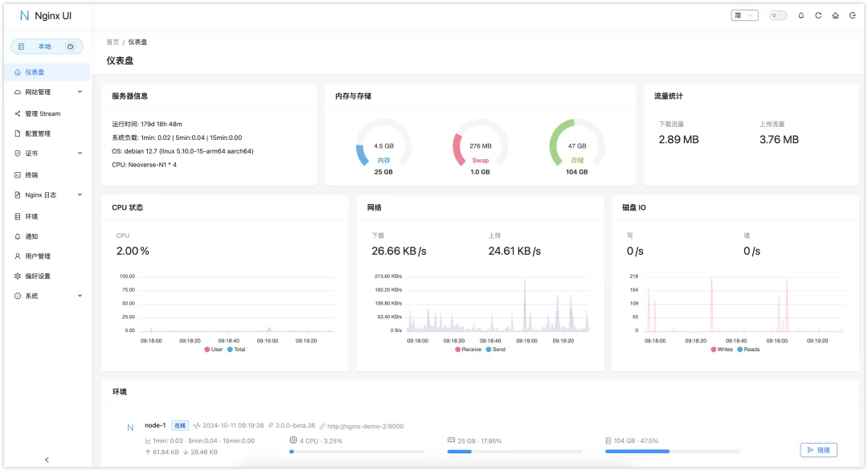Open 配置管理 in the sidebar
Screen dimensions: 868x471
(47, 133)
